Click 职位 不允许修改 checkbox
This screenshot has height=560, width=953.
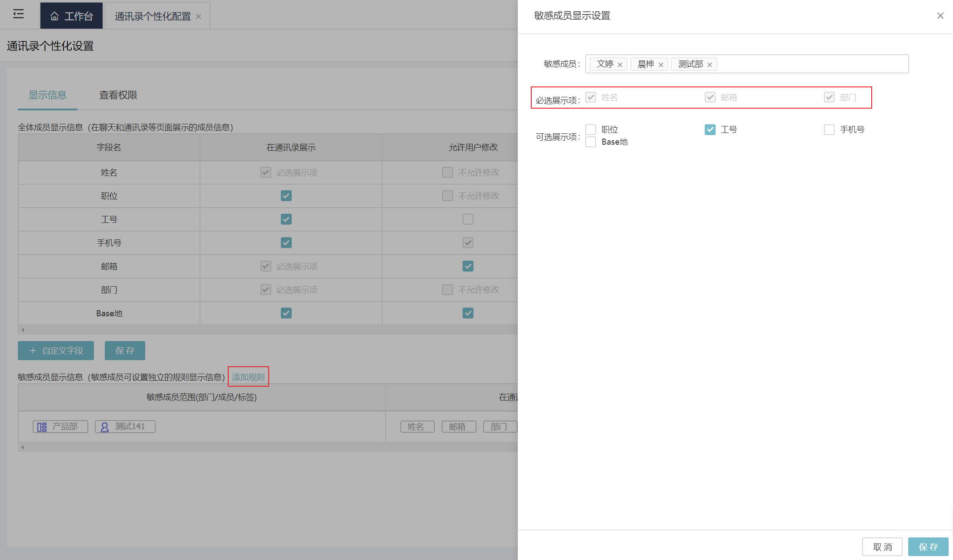[447, 196]
